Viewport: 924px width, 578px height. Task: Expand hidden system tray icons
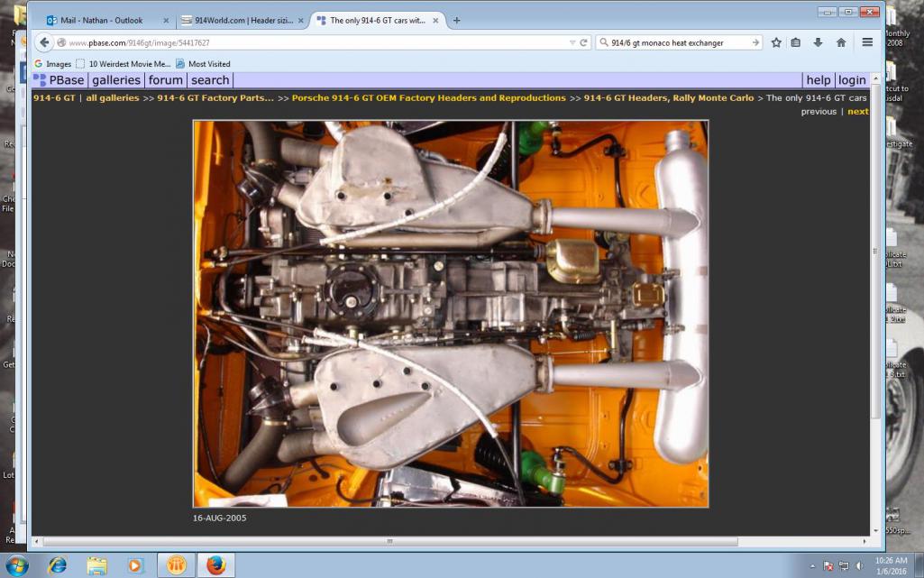tap(812, 566)
